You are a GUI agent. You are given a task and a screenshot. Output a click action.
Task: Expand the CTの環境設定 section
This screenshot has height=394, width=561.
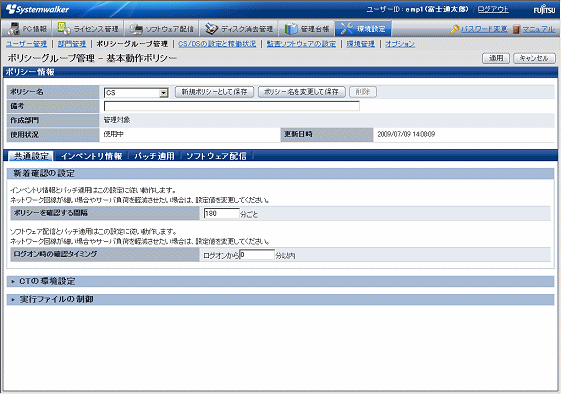click(280, 281)
